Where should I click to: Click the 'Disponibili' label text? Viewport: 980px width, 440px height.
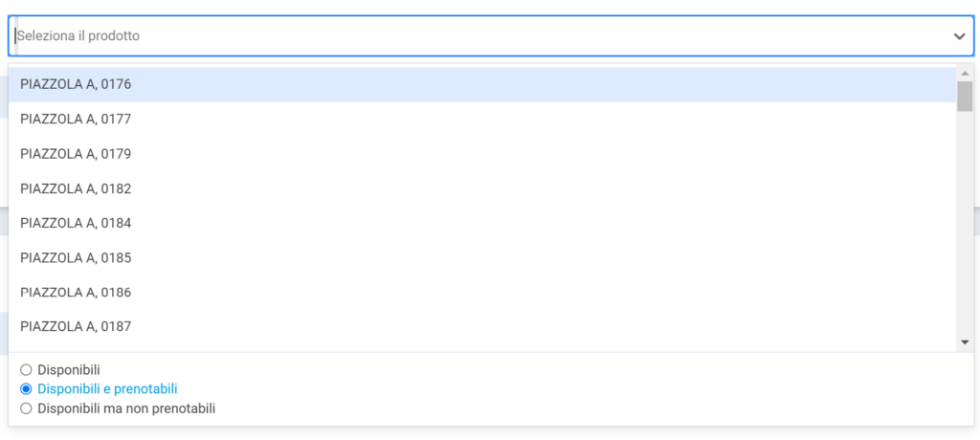(69, 369)
